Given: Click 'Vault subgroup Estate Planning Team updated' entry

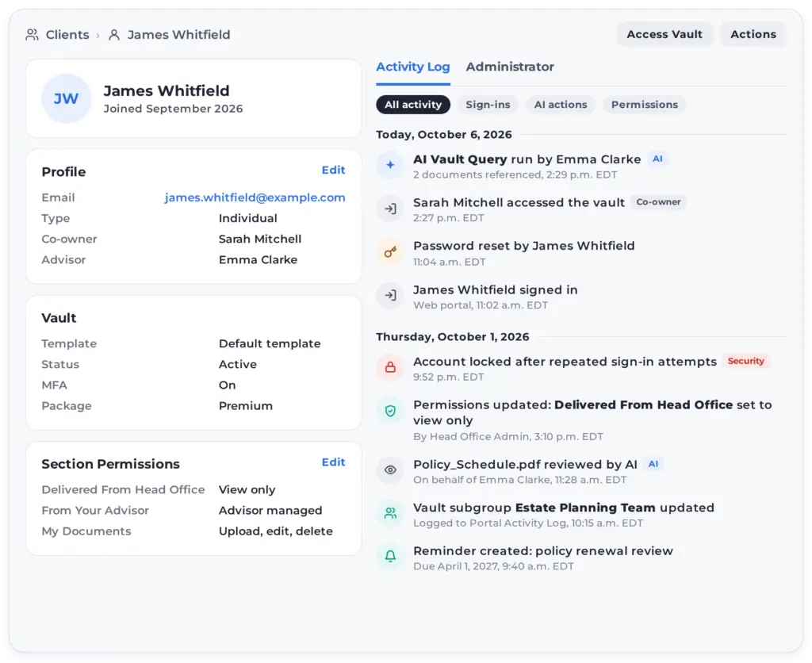Looking at the screenshot, I should click(x=564, y=508).
